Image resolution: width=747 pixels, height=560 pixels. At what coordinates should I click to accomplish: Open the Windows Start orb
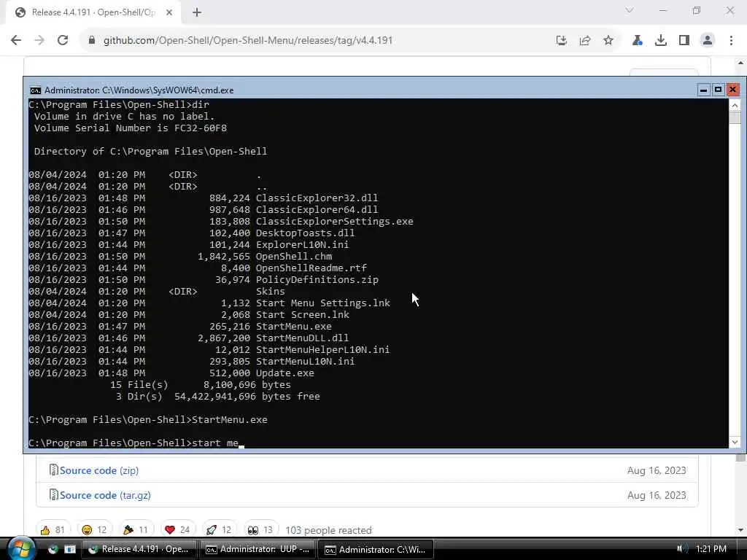(20, 549)
